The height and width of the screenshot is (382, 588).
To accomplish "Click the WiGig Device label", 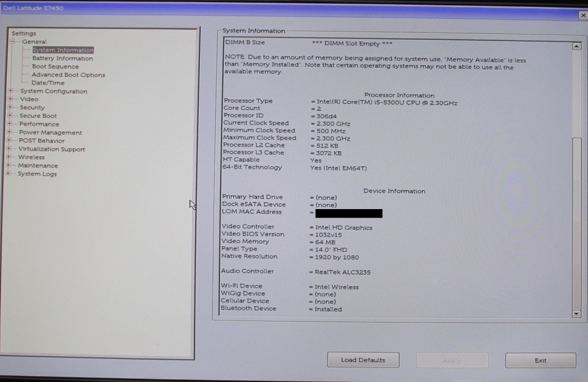I will (x=243, y=293).
